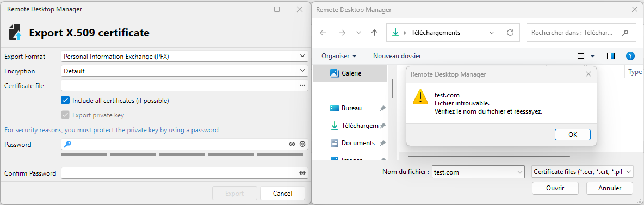Click the Annuler button
Viewport: 644px width, 205px height.
[x=610, y=188]
